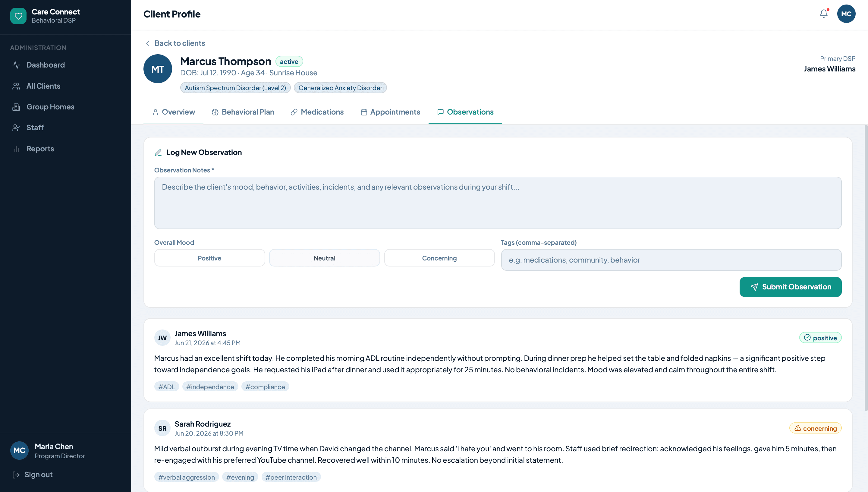Click the #compliance tag
The height and width of the screenshot is (492, 868).
(265, 386)
